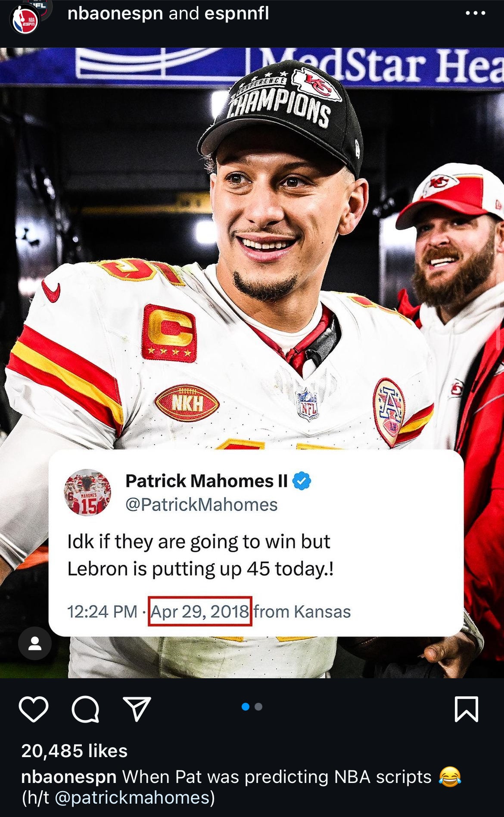Jump to the second carousel slide dot
The width and height of the screenshot is (504, 817).
coord(258,707)
